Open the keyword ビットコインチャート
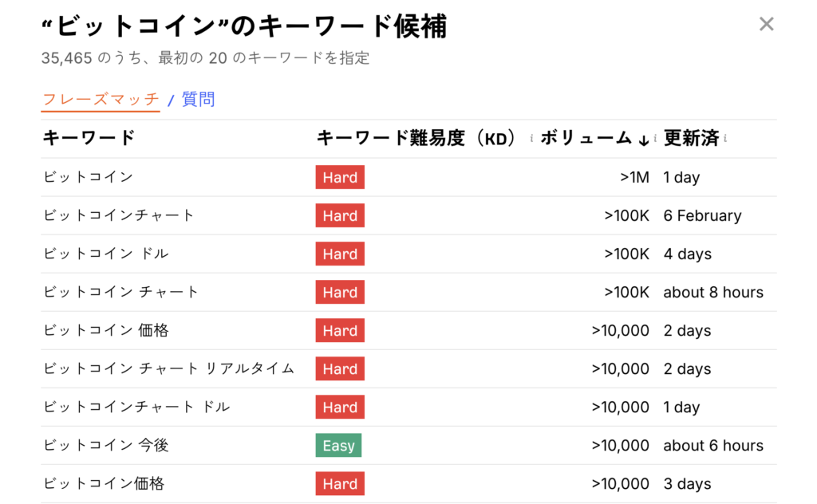Image resolution: width=817 pixels, height=504 pixels. pyautogui.click(x=119, y=215)
